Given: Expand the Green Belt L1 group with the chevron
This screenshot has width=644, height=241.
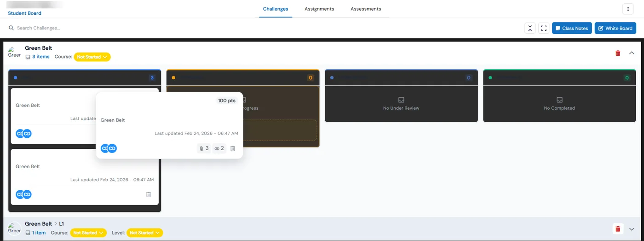Looking at the screenshot, I should [x=632, y=229].
